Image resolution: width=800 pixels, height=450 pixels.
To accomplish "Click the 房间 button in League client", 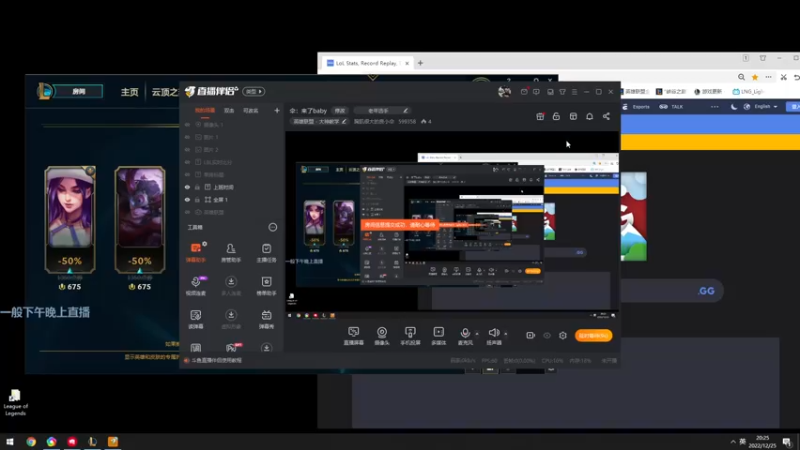I will click(79, 91).
